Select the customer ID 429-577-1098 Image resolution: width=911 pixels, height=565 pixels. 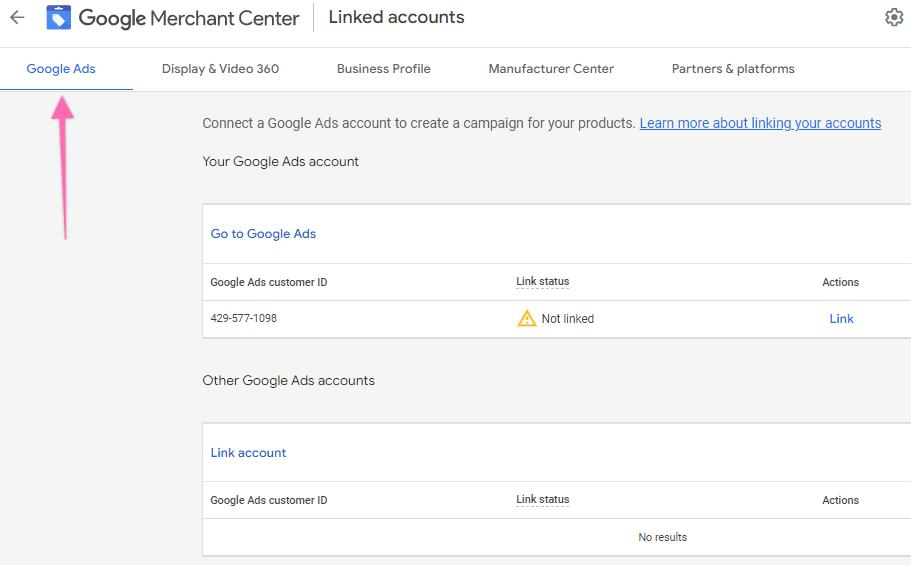click(x=243, y=319)
